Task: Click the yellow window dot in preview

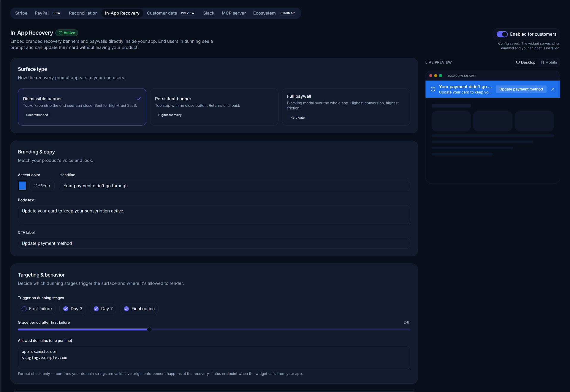Action: coord(436,75)
